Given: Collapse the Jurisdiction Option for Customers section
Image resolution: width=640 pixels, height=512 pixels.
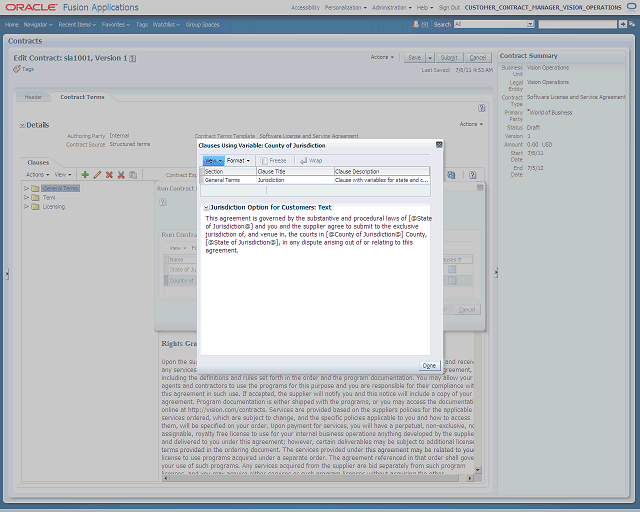Looking at the screenshot, I should (x=207, y=208).
